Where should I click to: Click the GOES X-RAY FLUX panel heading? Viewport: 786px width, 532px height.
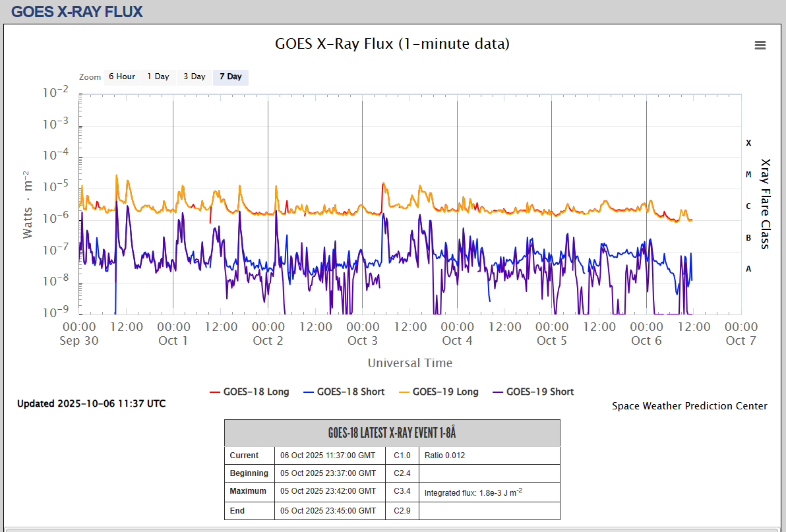click(x=77, y=11)
